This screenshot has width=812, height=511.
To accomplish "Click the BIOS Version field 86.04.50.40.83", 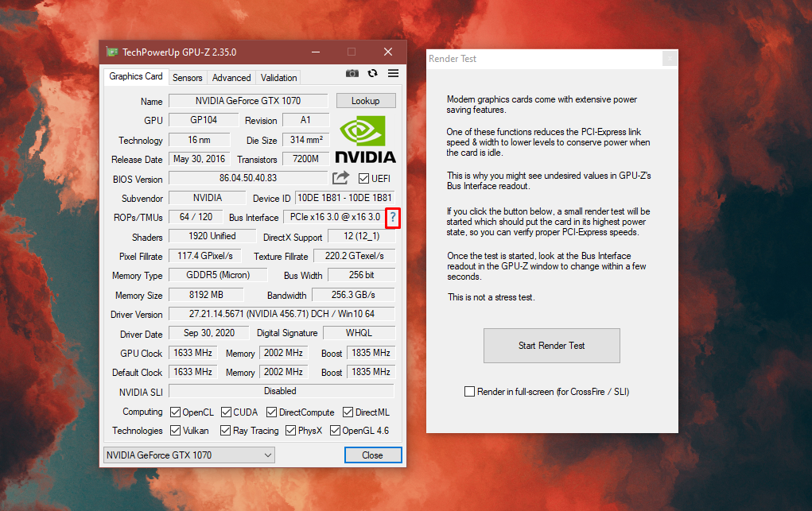I will click(248, 178).
